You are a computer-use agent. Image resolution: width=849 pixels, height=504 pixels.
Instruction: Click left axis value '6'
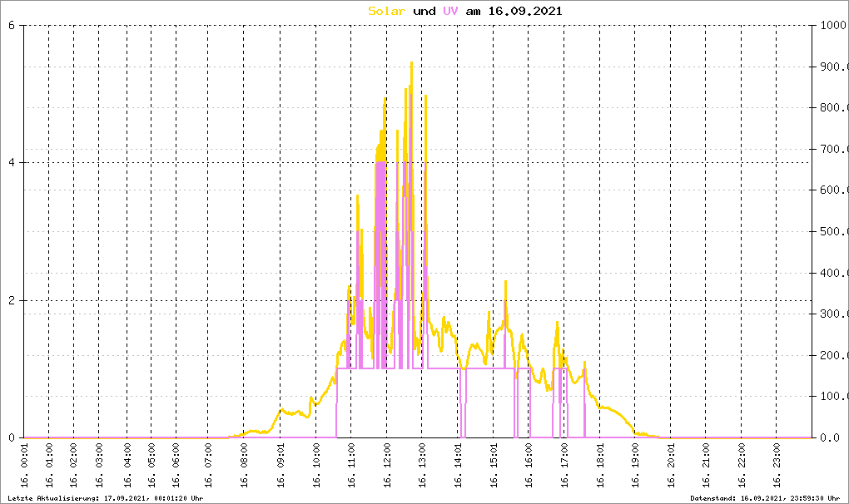12,25
